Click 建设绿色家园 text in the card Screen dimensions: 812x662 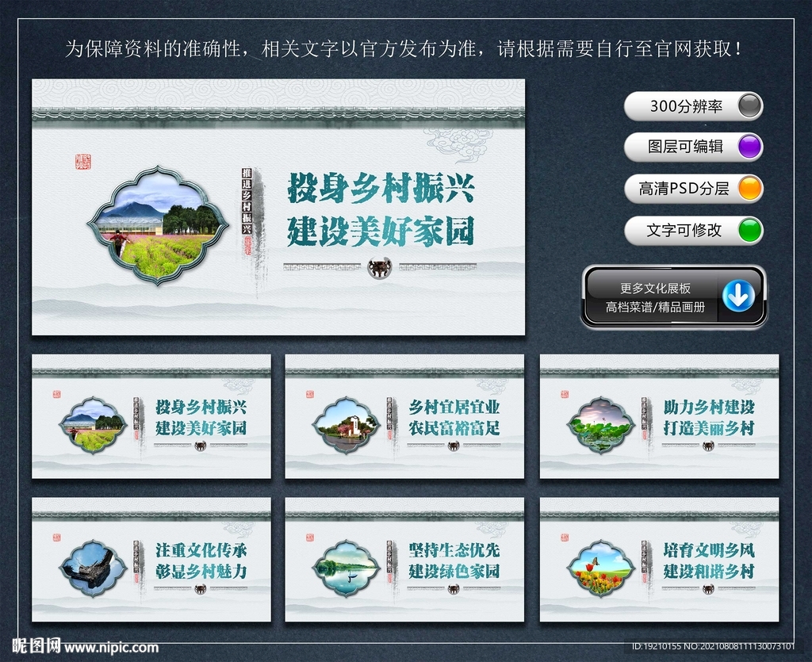coord(454,572)
